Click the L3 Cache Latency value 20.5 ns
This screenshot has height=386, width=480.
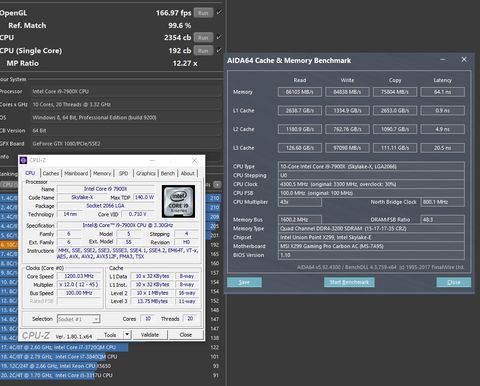[442, 148]
